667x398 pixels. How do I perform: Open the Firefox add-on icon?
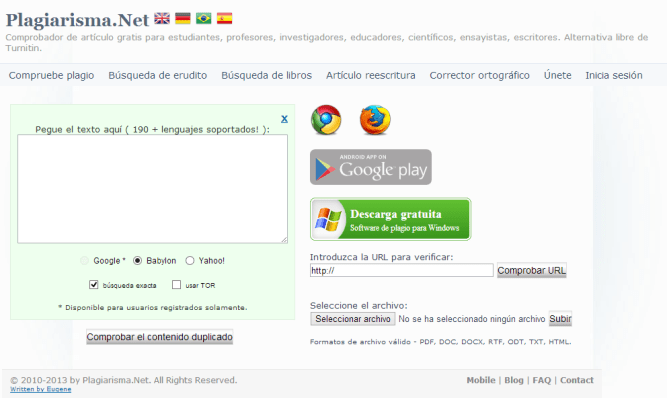[375, 120]
